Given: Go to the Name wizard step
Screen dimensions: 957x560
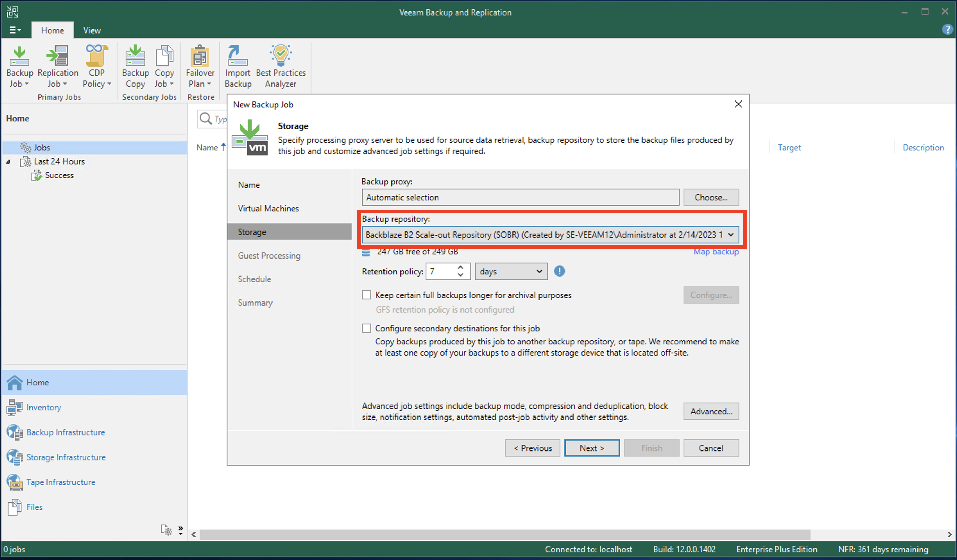Looking at the screenshot, I should coord(249,185).
